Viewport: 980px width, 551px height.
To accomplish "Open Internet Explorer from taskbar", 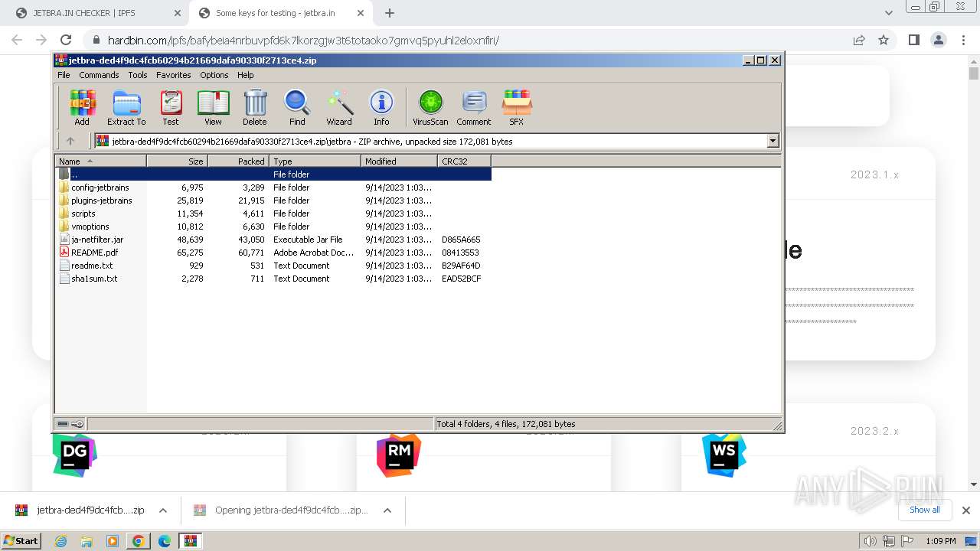I will point(60,541).
